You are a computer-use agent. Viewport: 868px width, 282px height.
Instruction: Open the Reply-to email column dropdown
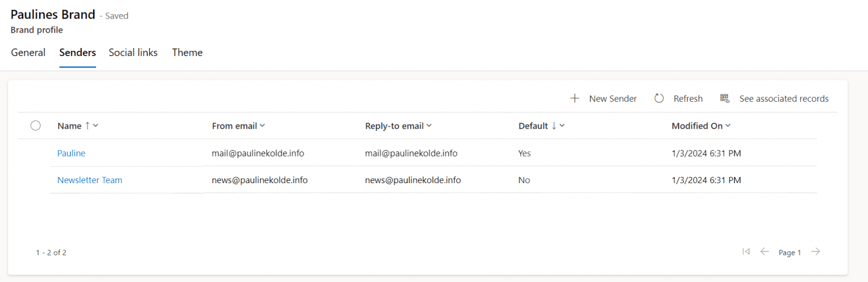pos(429,126)
